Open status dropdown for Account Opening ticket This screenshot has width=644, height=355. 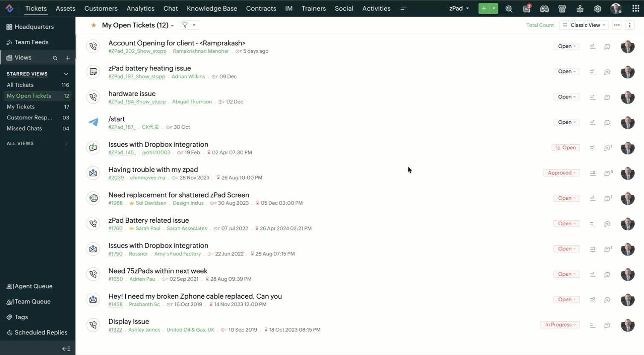[566, 46]
